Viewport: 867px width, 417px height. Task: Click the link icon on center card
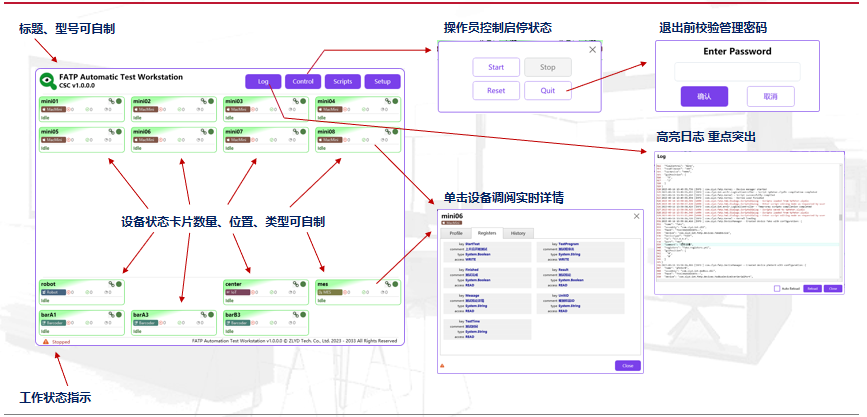pyautogui.click(x=296, y=284)
